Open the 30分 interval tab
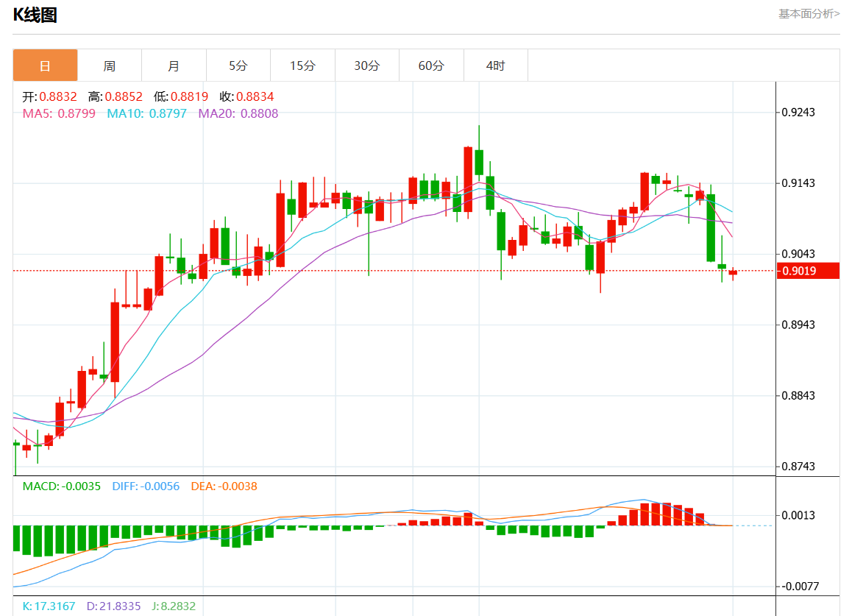Viewport: 852px width, 616px height. pyautogui.click(x=367, y=66)
